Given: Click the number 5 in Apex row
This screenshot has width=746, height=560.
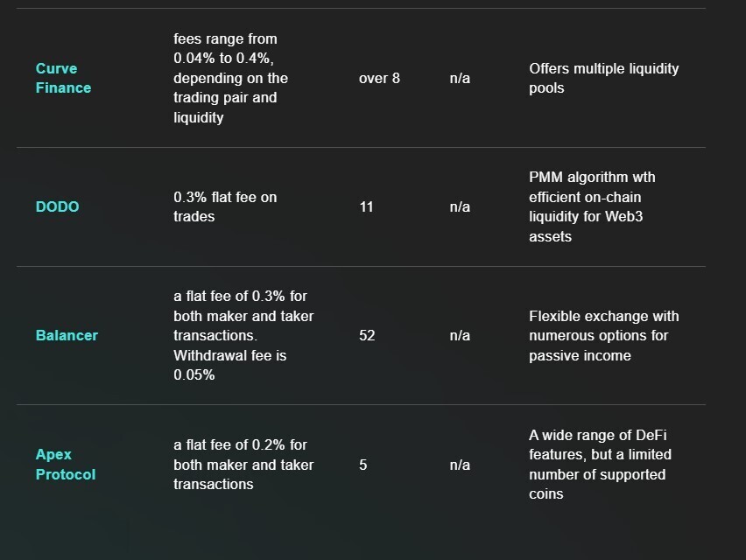Looking at the screenshot, I should click(x=363, y=465).
